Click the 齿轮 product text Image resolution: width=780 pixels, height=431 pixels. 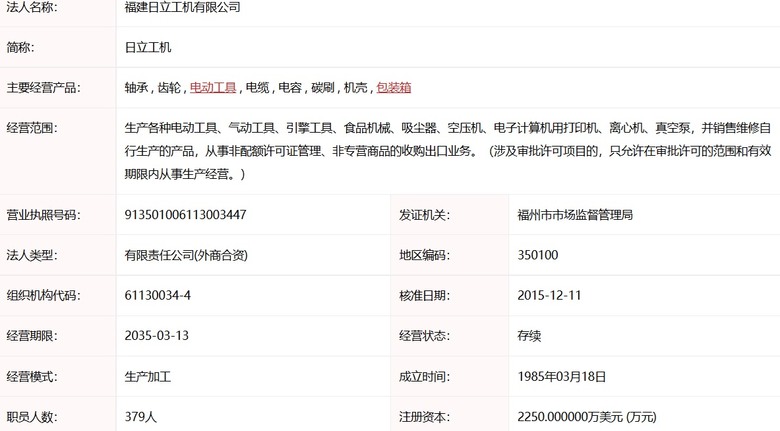169,88
